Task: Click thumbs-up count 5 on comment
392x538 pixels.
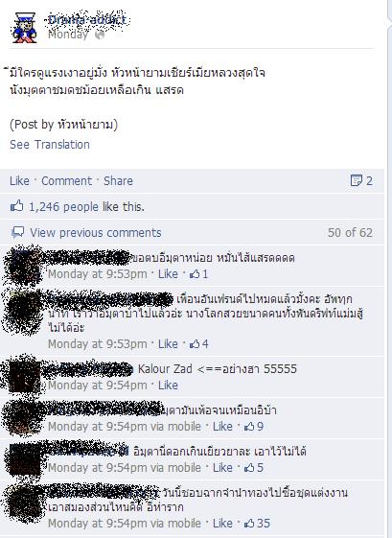Action: (x=254, y=468)
